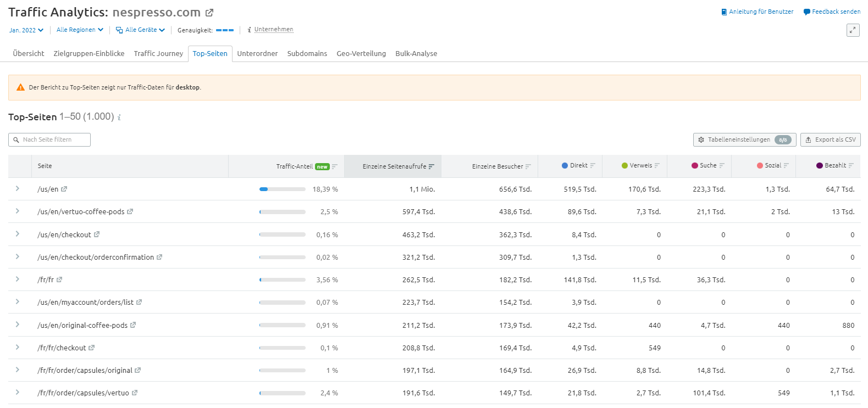This screenshot has height=408, width=868.
Task: Open the Jan. 2022 date dropdown
Action: (x=26, y=30)
